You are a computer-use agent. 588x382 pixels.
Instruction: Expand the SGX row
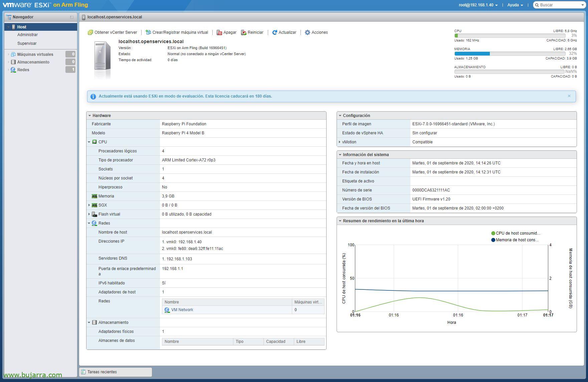point(89,205)
